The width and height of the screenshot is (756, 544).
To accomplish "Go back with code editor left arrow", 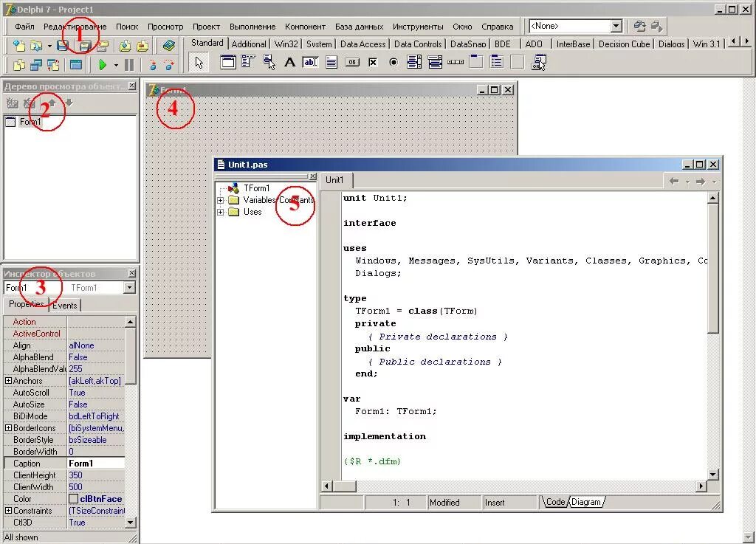I will tap(674, 182).
